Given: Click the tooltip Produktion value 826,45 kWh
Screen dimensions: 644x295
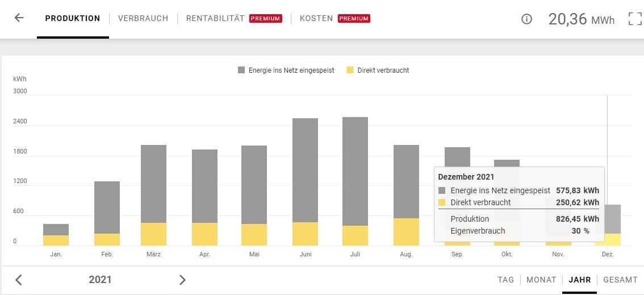Looking at the screenshot, I should click(x=578, y=219).
